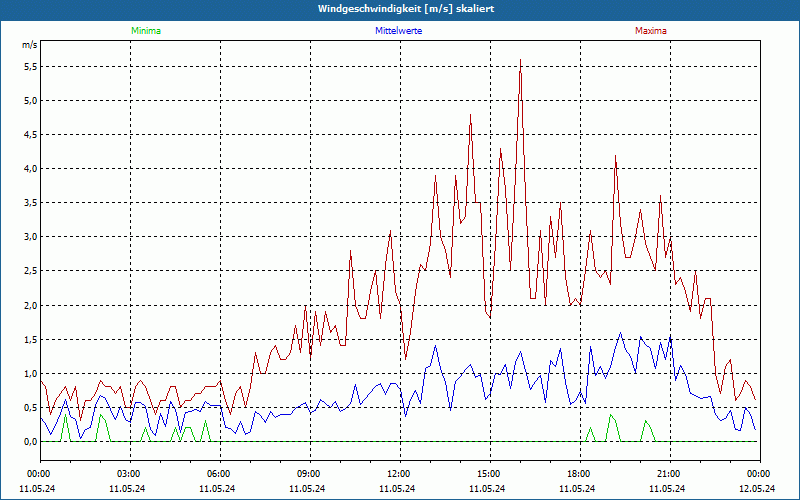Image resolution: width=800 pixels, height=500 pixels.
Task: Click the 15:00 time axis label
Action: [x=490, y=474]
